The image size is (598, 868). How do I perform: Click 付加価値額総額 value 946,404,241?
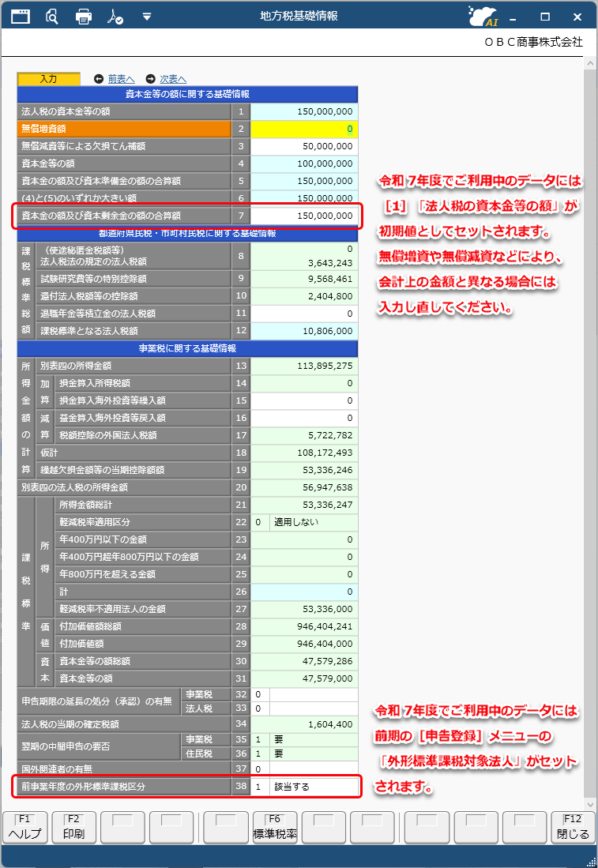click(x=304, y=626)
